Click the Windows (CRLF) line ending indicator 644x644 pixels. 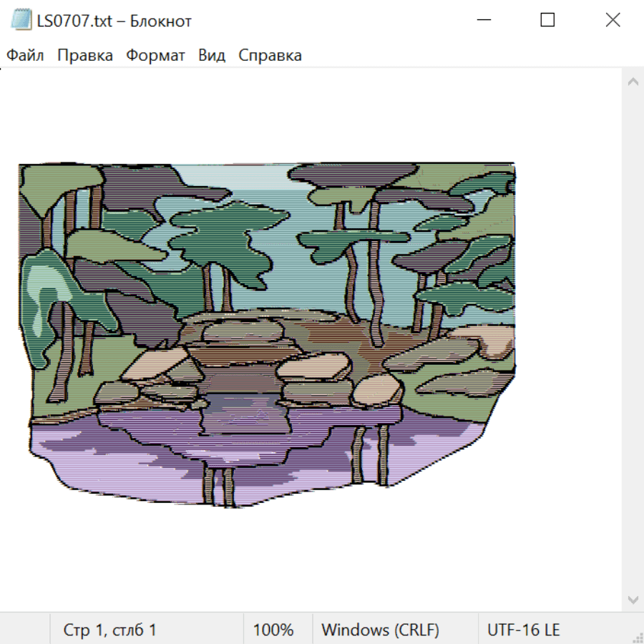pos(380,630)
